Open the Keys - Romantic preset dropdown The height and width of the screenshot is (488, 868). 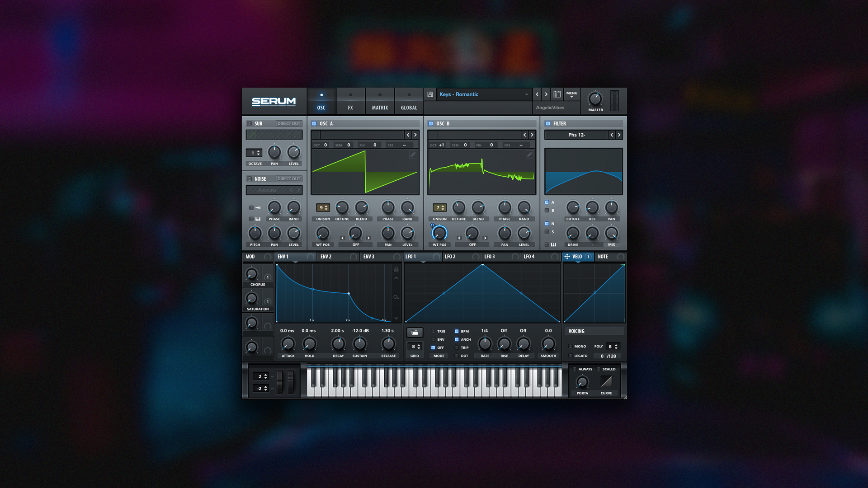click(484, 94)
